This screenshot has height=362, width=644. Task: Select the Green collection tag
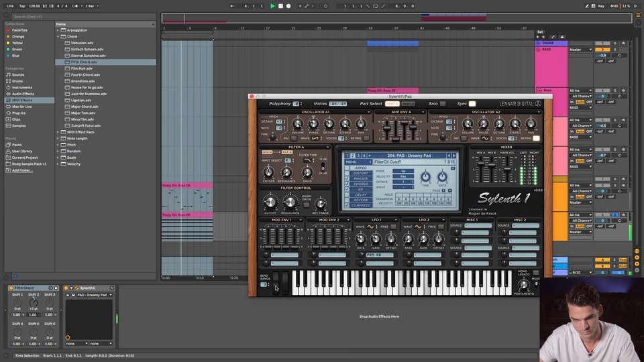pos(17,49)
